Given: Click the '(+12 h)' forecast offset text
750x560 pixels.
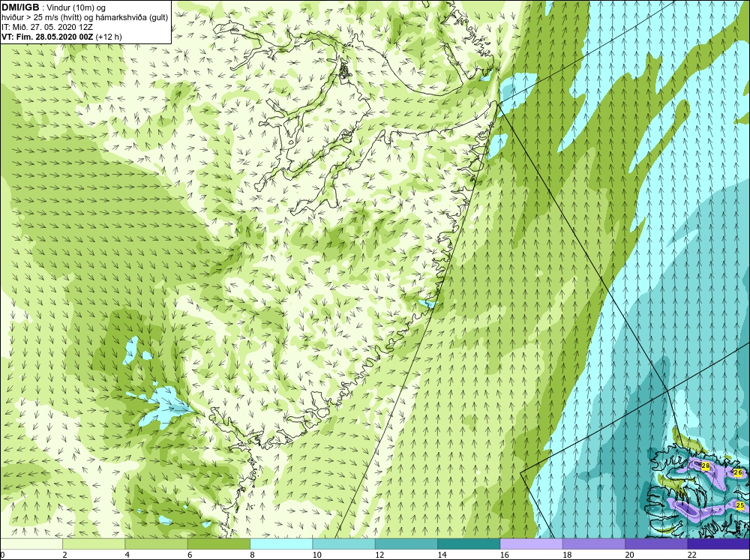Looking at the screenshot, I should [x=109, y=37].
